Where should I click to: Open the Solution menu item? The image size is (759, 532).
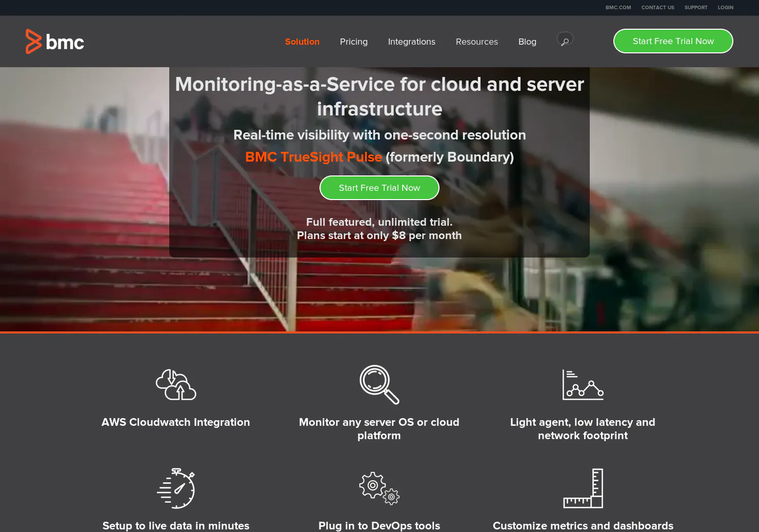coord(302,42)
